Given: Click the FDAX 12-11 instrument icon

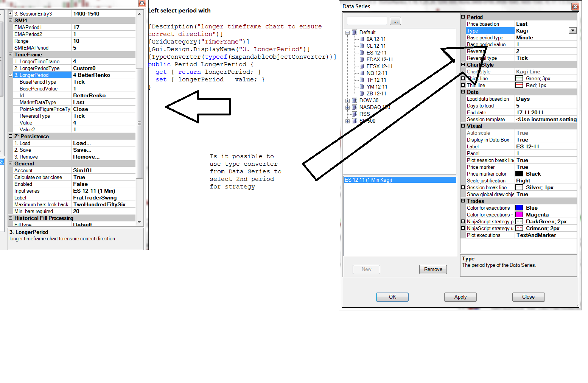Looking at the screenshot, I should (x=362, y=59).
